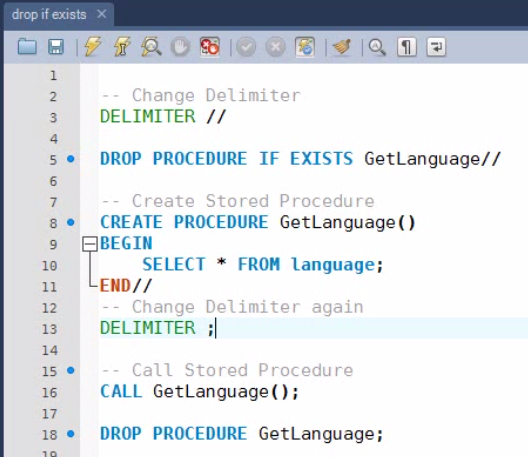
Task: Collapse the BEGIN block fold marker
Action: (x=90, y=244)
